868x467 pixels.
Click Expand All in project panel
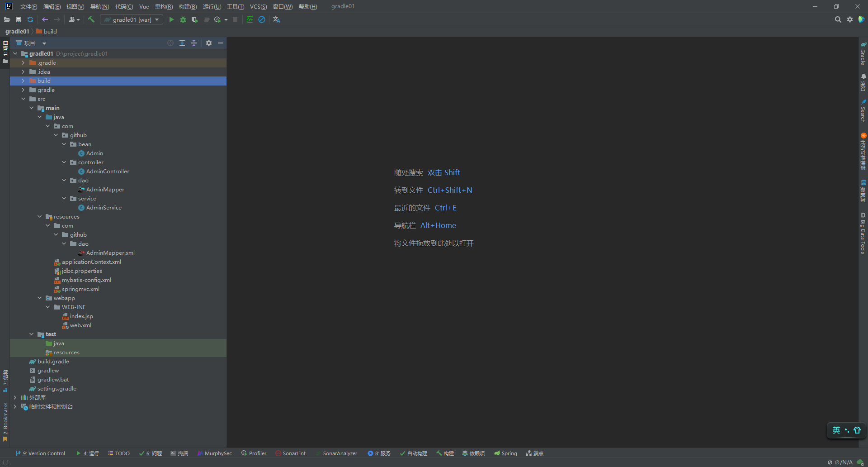[182, 43]
